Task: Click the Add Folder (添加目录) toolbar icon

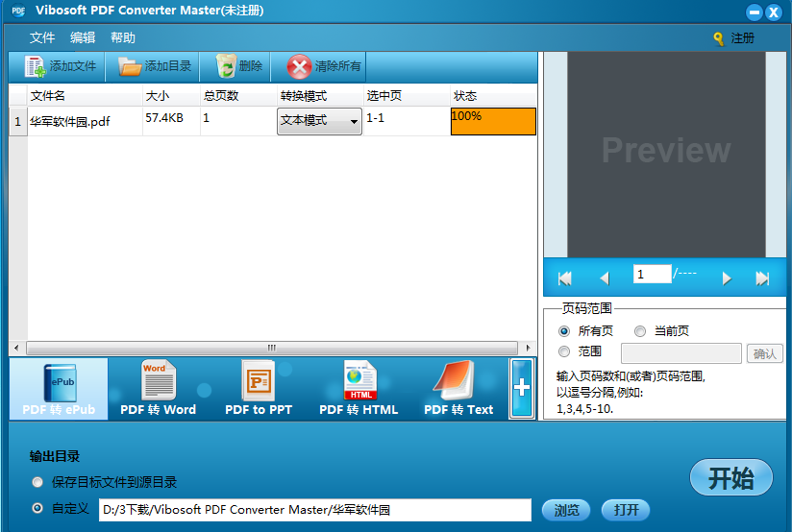Action: 130,66
